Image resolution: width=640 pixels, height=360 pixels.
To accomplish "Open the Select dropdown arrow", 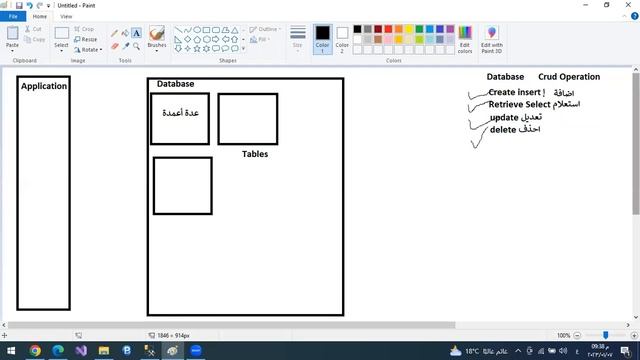I will [x=61, y=51].
